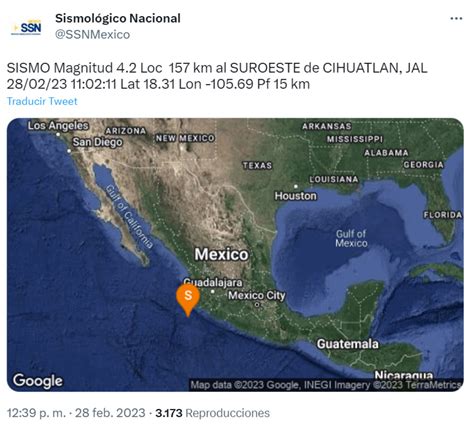Click Traducir Tweet link
The image size is (474, 428).
(x=42, y=101)
